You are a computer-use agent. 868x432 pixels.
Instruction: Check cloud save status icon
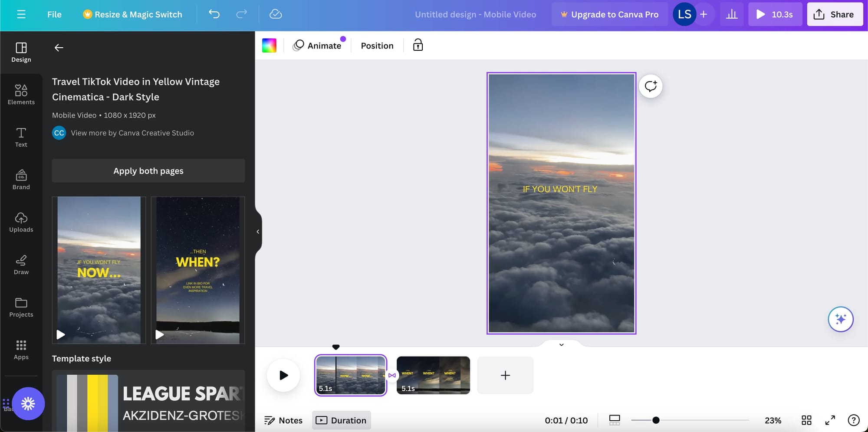[x=276, y=14]
